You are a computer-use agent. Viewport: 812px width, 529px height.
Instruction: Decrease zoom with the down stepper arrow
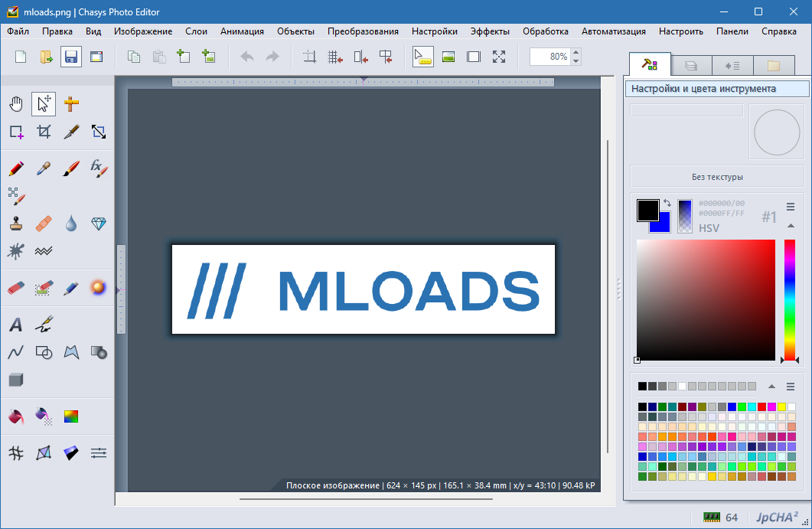tap(576, 61)
